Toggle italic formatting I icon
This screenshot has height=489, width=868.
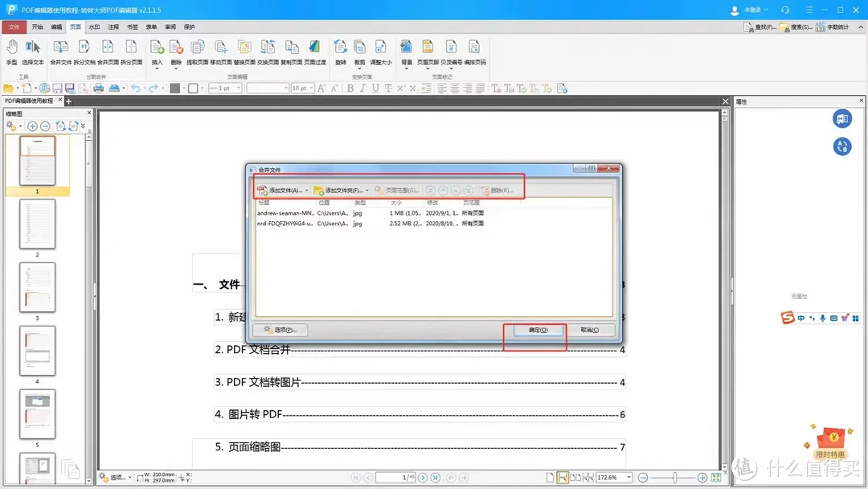(362, 88)
